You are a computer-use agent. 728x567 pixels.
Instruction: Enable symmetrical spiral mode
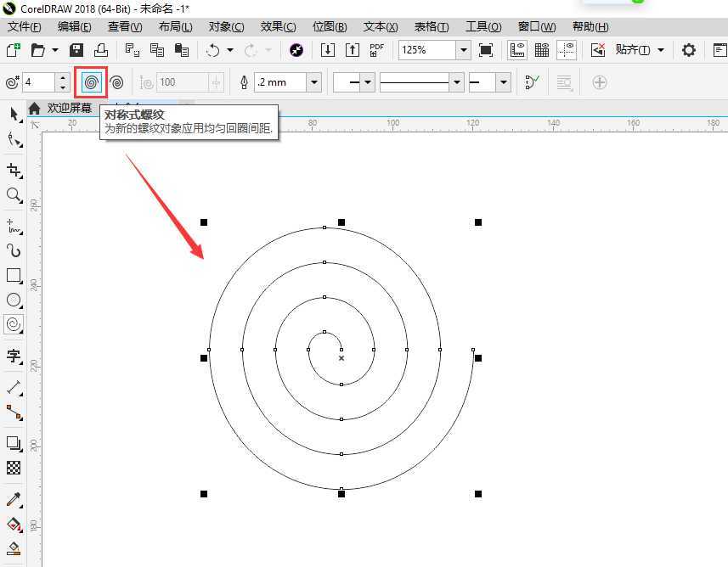coord(91,82)
